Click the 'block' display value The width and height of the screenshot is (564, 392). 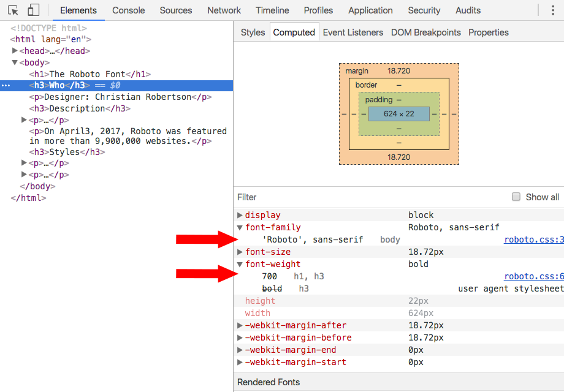[421, 215]
